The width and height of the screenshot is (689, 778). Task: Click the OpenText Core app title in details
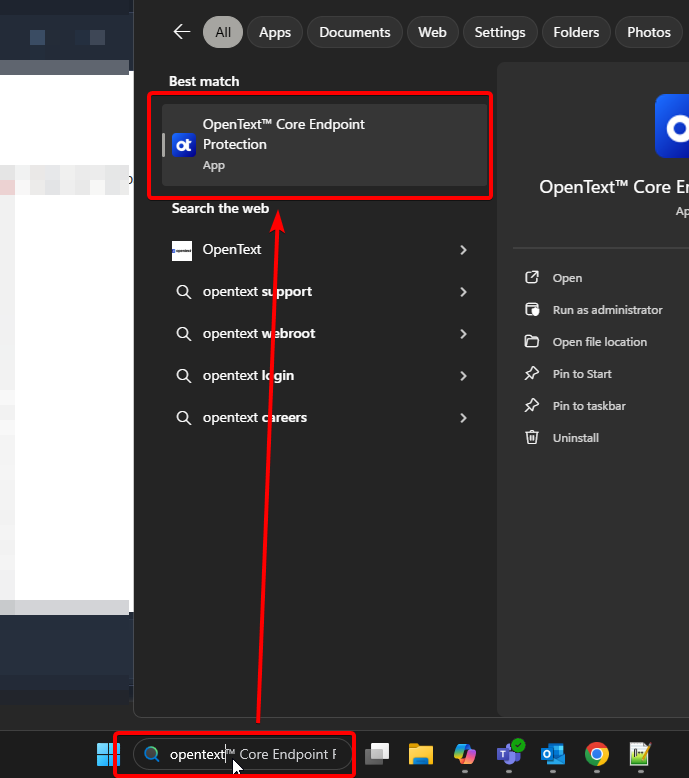[x=614, y=188]
